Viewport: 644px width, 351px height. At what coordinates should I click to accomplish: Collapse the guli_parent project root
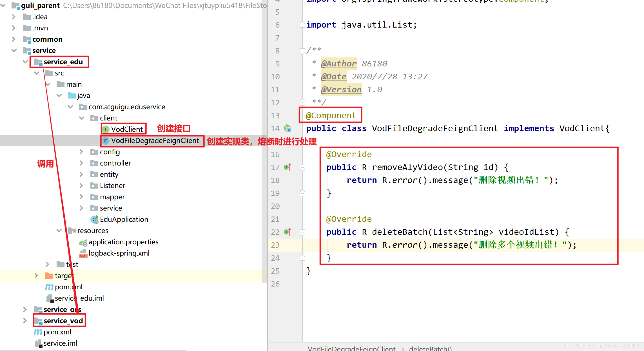pos(3,5)
